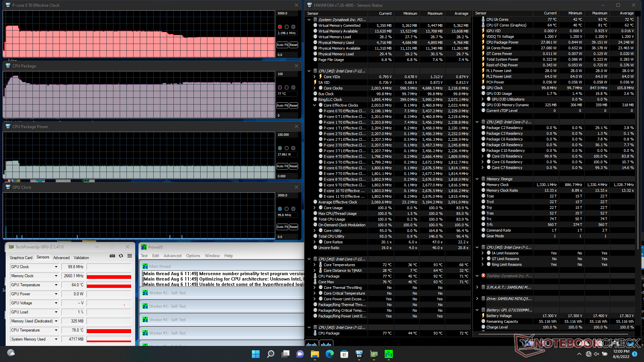Open File Explorer from taskbar

coord(315,354)
